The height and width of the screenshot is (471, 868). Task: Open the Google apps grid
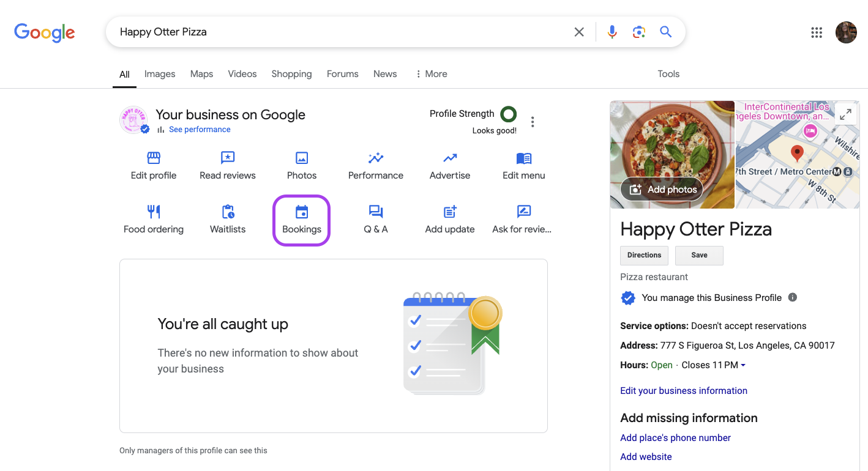tap(817, 32)
